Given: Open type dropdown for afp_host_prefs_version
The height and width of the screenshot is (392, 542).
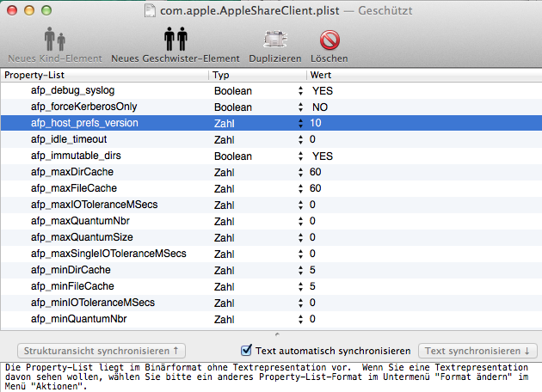Looking at the screenshot, I should [x=300, y=123].
